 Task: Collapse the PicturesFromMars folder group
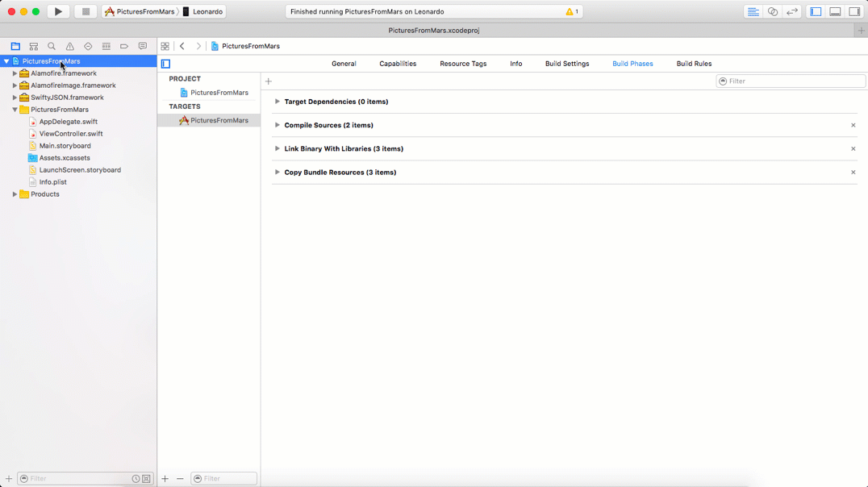(15, 110)
